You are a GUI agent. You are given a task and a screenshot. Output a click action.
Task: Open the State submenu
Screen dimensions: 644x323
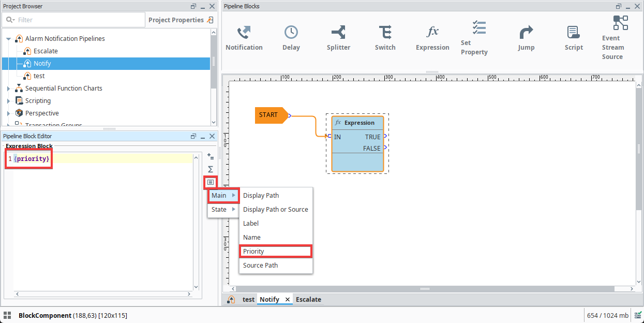223,209
